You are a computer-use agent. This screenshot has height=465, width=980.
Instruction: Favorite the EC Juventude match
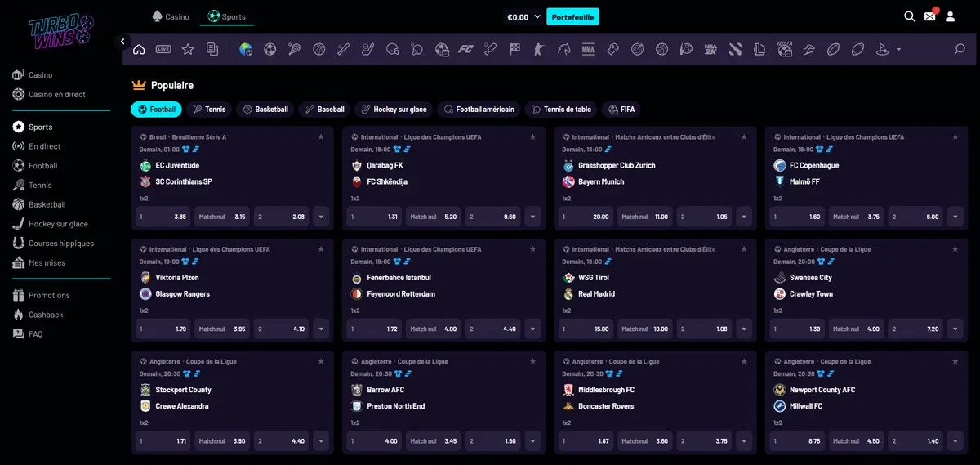point(321,137)
